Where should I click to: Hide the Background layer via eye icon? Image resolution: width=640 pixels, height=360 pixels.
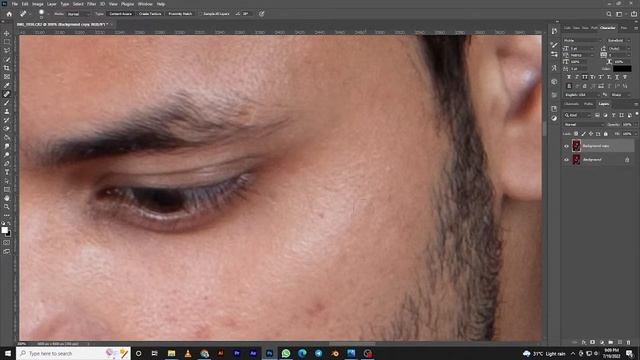tap(566, 160)
